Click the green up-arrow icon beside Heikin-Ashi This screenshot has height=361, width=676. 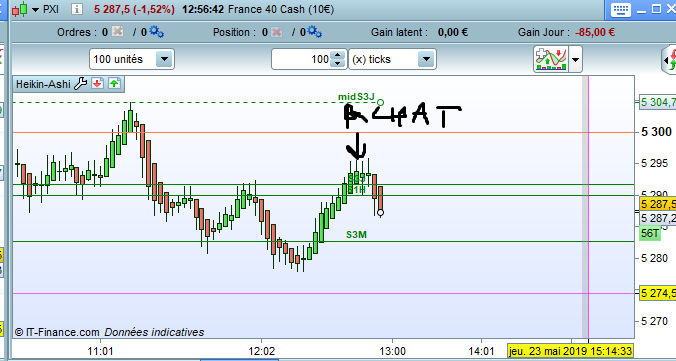point(114,84)
